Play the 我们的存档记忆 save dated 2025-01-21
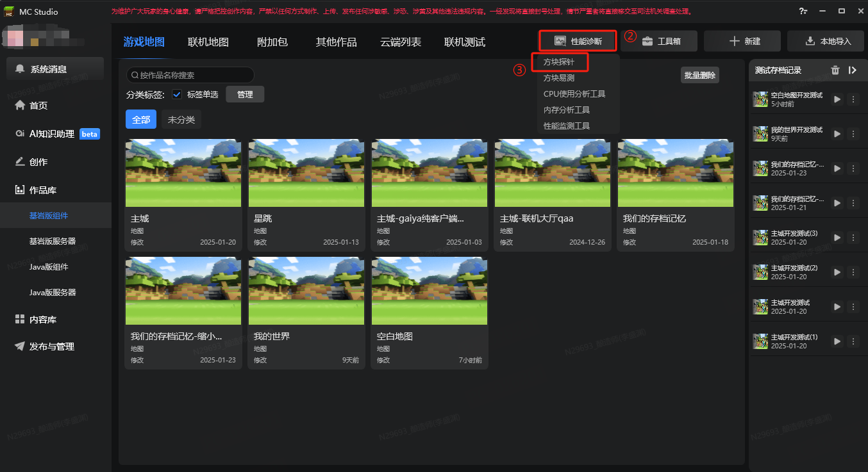The image size is (868, 472). coord(837,203)
